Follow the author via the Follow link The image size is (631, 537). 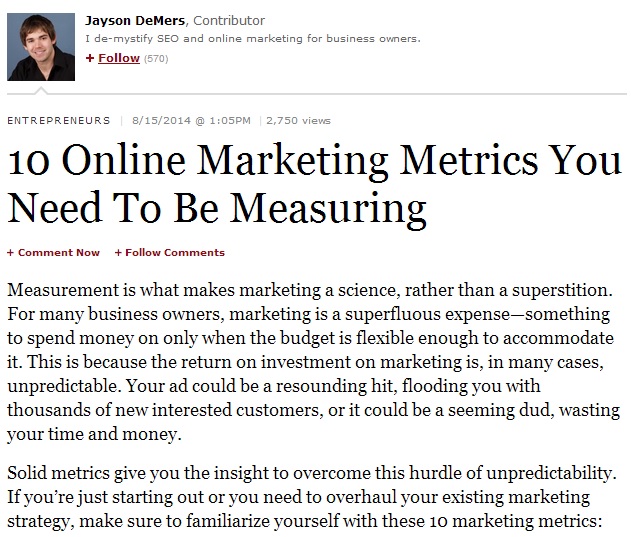tap(119, 58)
